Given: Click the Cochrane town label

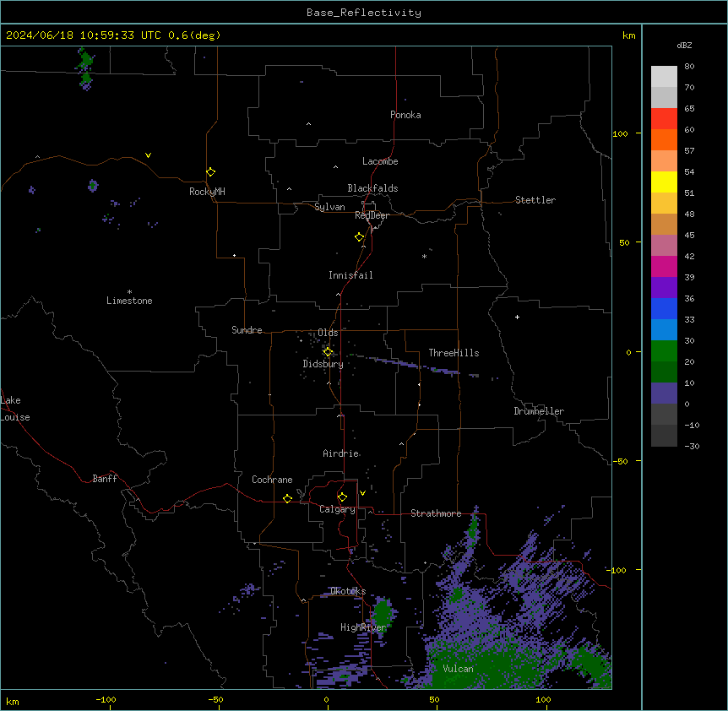Looking at the screenshot, I should pos(272,480).
